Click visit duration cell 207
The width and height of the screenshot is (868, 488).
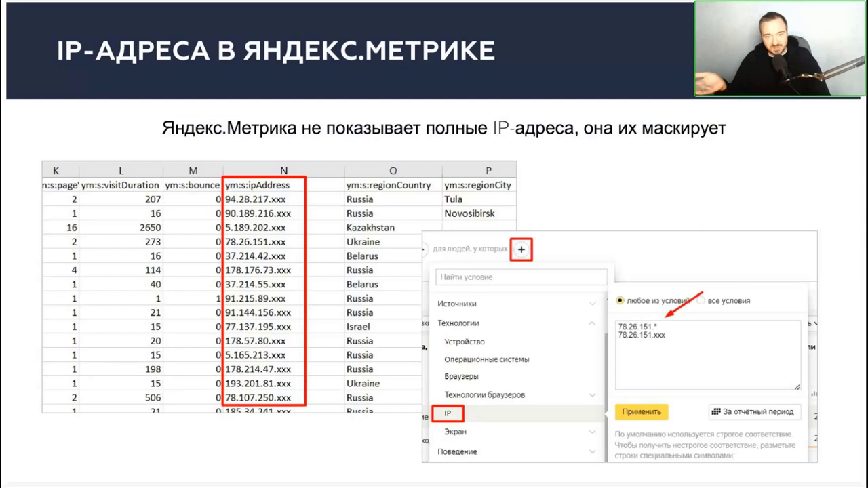pyautogui.click(x=121, y=199)
